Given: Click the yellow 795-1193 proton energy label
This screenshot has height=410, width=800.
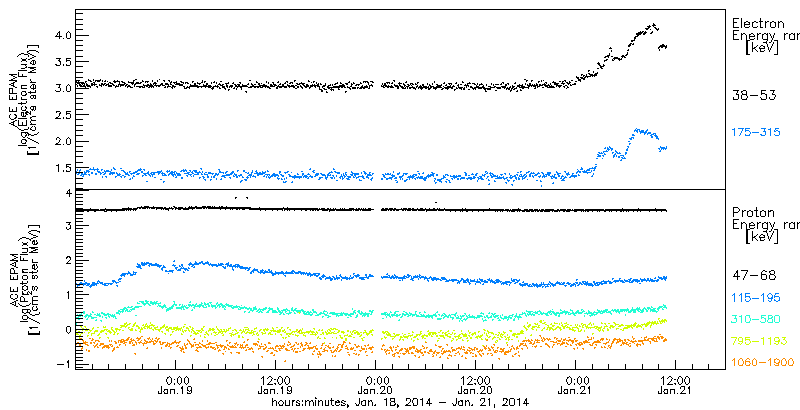Looking at the screenshot, I should coord(760,341).
